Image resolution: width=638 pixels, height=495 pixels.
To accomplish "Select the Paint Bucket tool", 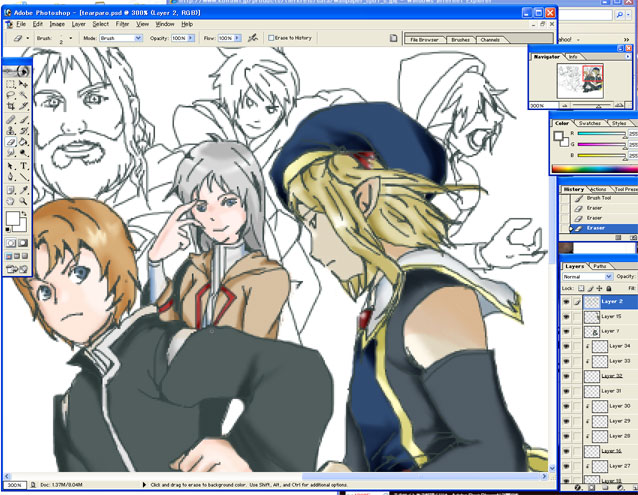I will click(x=23, y=142).
